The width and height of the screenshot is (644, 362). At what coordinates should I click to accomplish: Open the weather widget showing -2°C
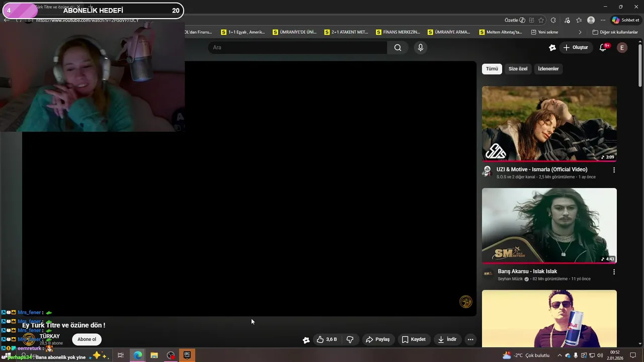526,355
